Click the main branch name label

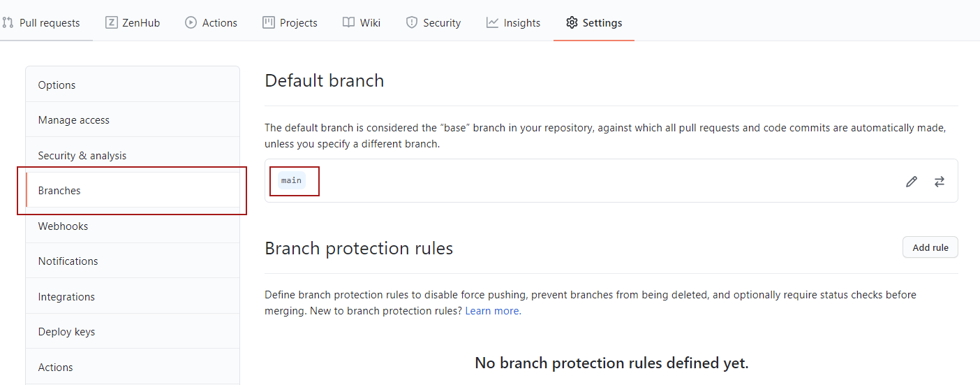coord(291,180)
